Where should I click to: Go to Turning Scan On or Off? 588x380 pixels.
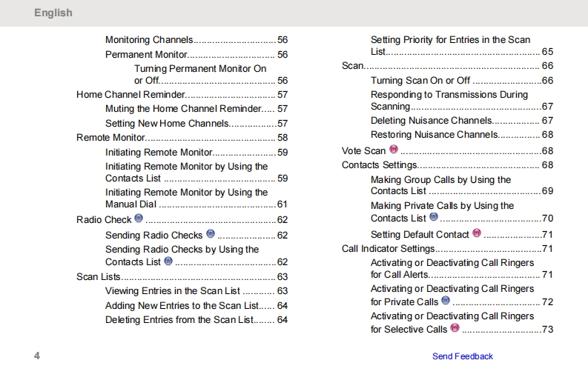420,81
